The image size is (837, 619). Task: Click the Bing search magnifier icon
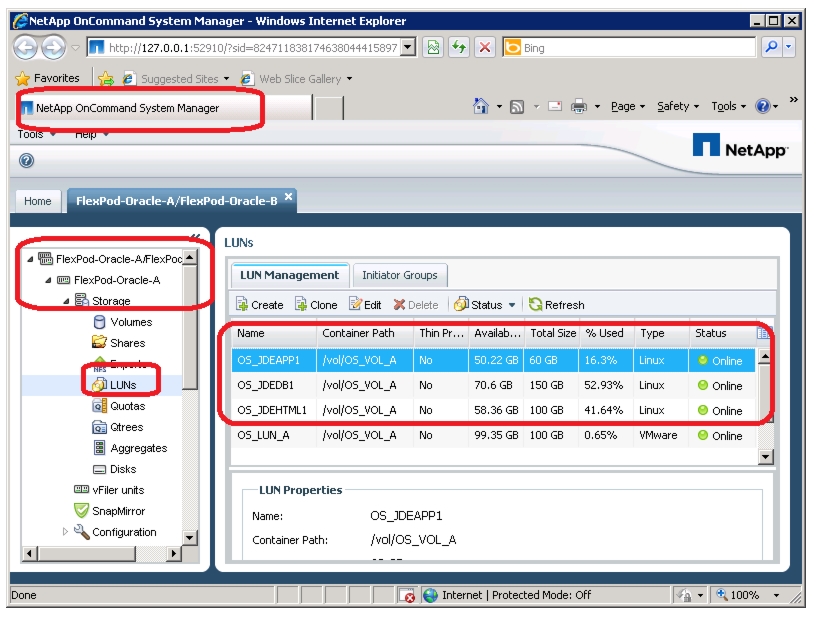pyautogui.click(x=771, y=47)
